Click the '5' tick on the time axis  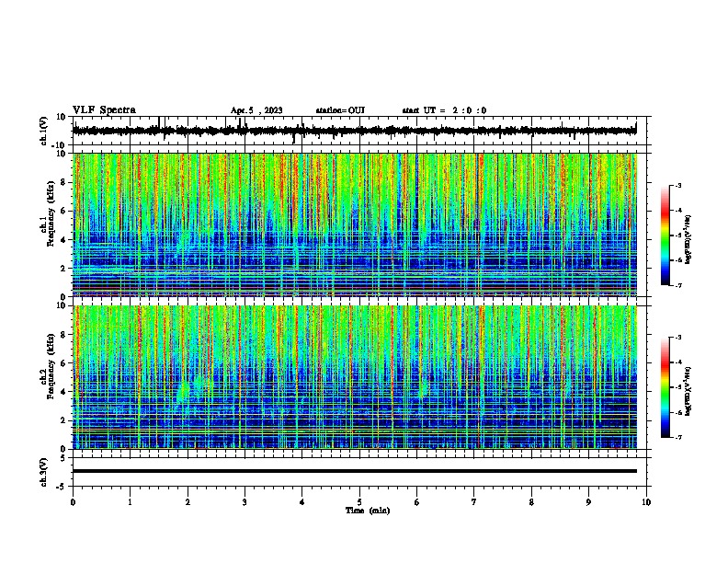pos(359,502)
